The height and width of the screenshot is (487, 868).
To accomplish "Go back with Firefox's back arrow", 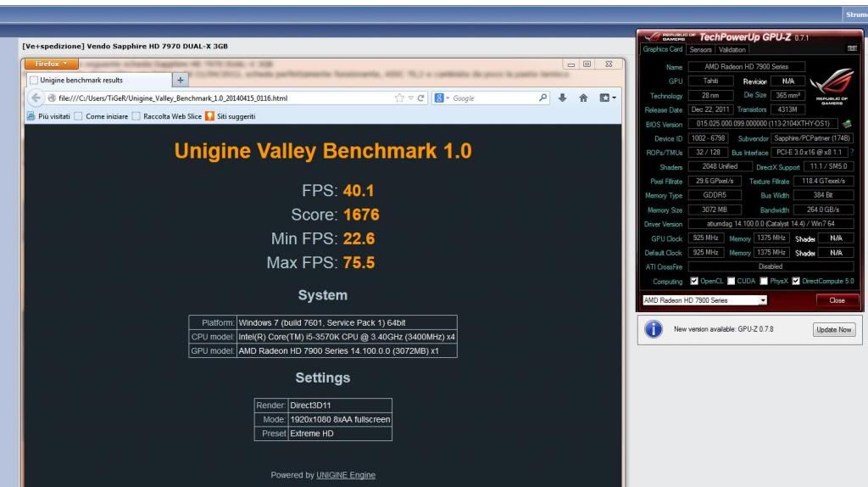I will point(36,98).
